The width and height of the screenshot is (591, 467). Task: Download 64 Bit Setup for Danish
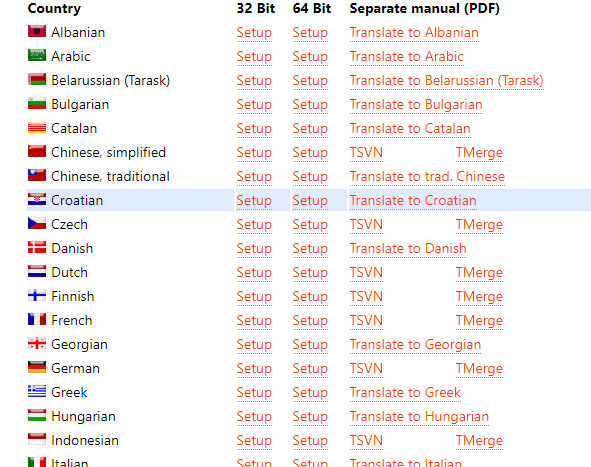click(x=310, y=249)
